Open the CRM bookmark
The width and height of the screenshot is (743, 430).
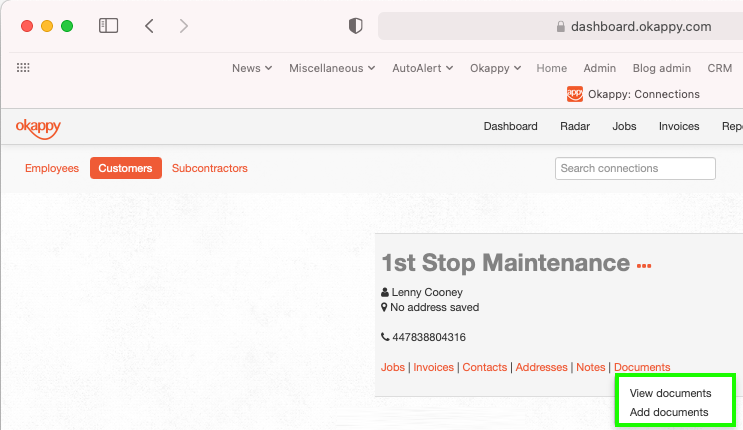(x=720, y=68)
